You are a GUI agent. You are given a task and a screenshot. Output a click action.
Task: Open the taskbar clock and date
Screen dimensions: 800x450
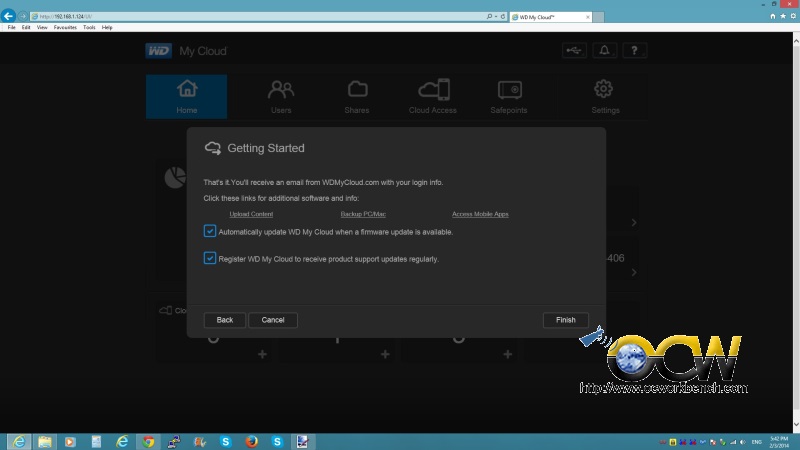(780, 442)
